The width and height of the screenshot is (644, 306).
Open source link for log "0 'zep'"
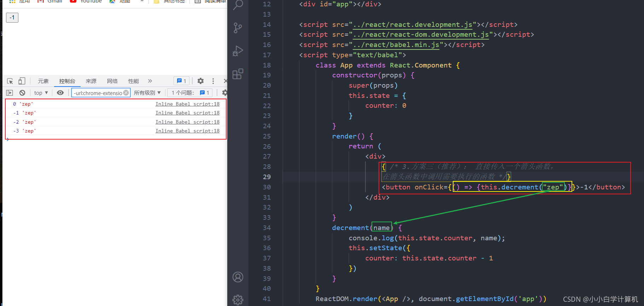187,104
